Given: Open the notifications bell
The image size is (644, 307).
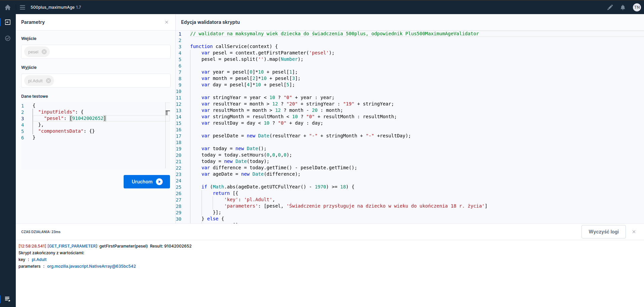Looking at the screenshot, I should click(x=623, y=7).
